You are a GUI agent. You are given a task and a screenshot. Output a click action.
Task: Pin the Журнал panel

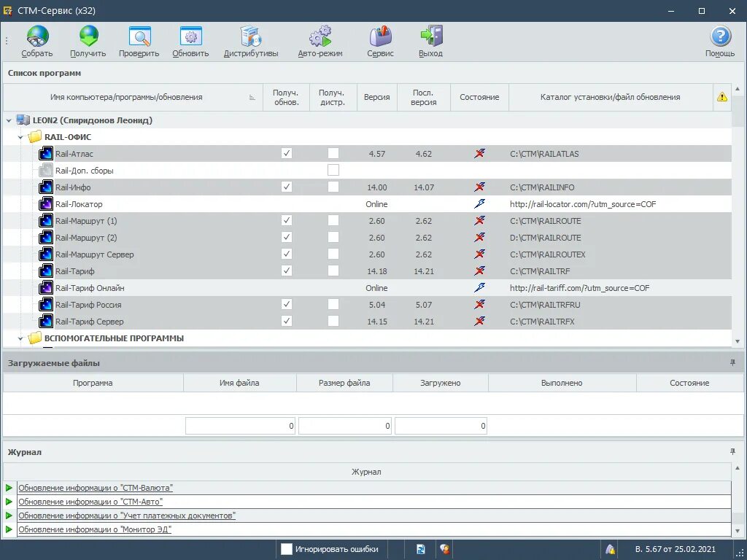[x=732, y=451]
